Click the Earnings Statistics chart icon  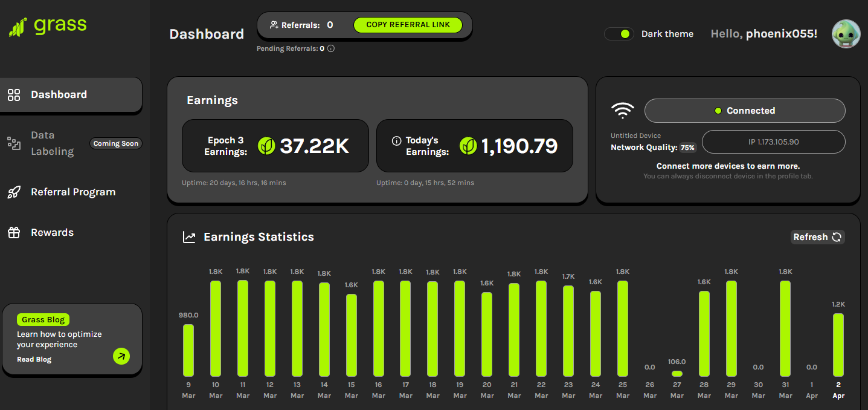tap(189, 237)
